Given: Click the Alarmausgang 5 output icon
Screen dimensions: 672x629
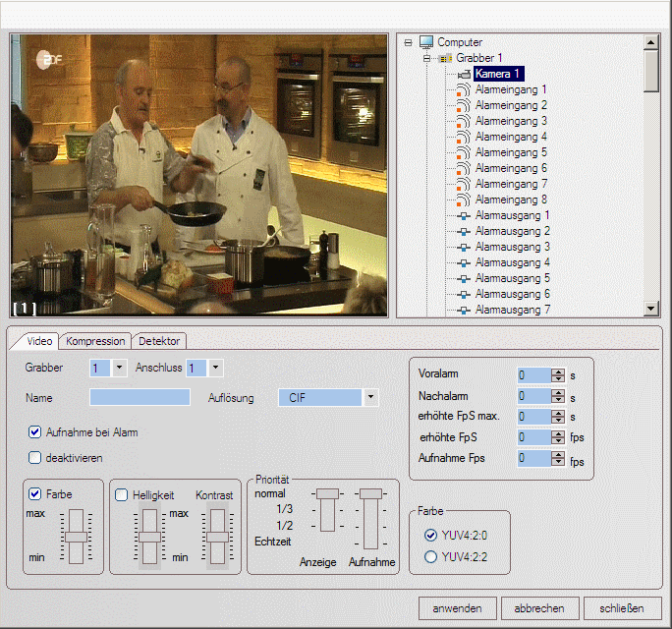Looking at the screenshot, I should coord(464,279).
